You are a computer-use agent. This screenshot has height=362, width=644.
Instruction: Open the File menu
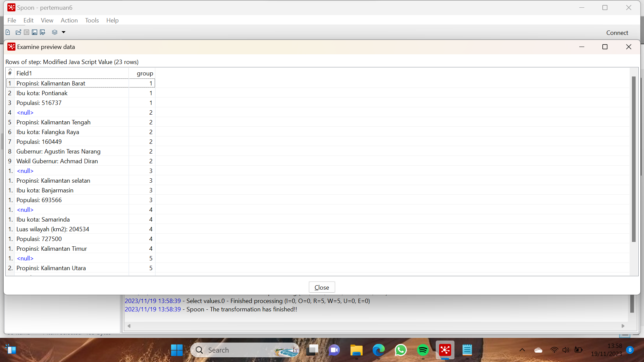[x=12, y=20]
